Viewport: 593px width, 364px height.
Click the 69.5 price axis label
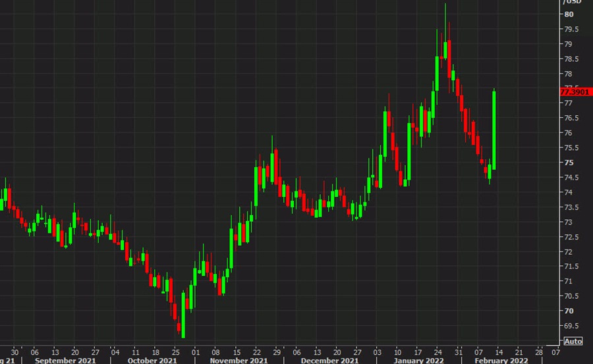[571, 326]
